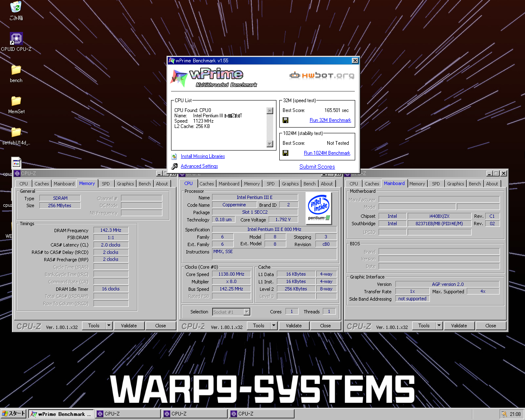Open About tab in right CPU-Z window
The image size is (525, 420).
(x=492, y=184)
